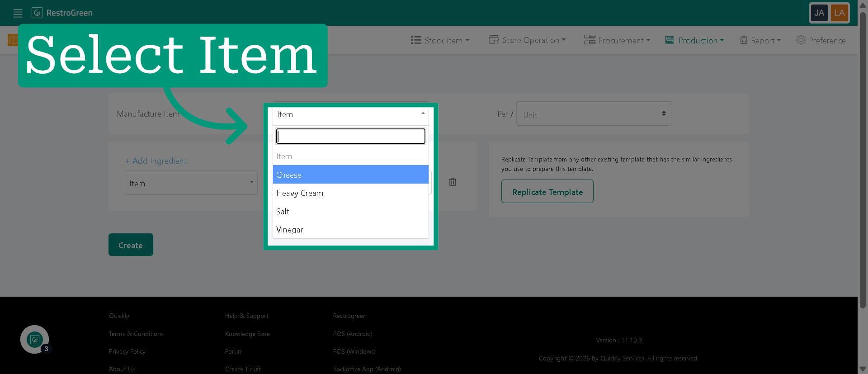Click the item search input field
Viewport: 868px width, 374px height.
tap(350, 136)
